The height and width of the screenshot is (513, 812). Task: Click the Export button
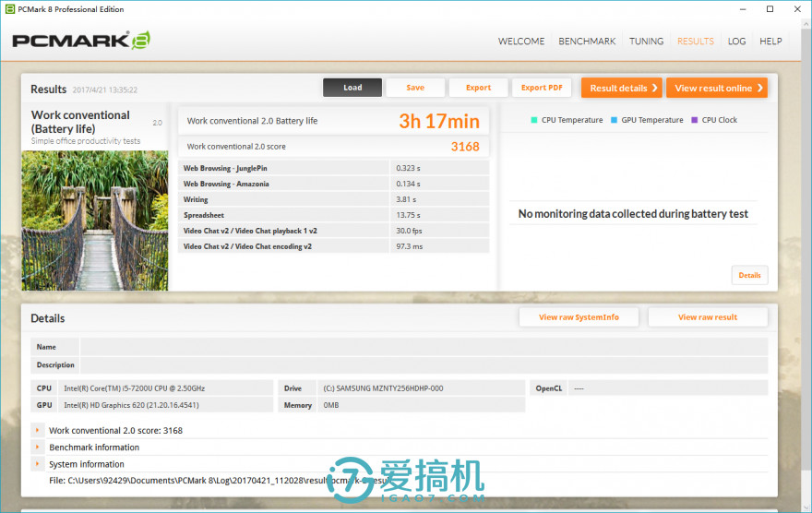coord(479,88)
